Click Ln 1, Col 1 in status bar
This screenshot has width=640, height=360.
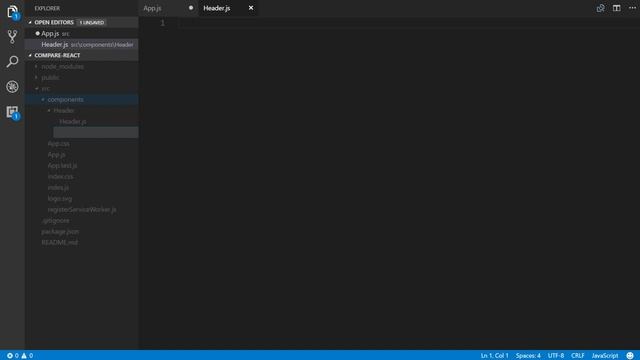click(x=494, y=356)
